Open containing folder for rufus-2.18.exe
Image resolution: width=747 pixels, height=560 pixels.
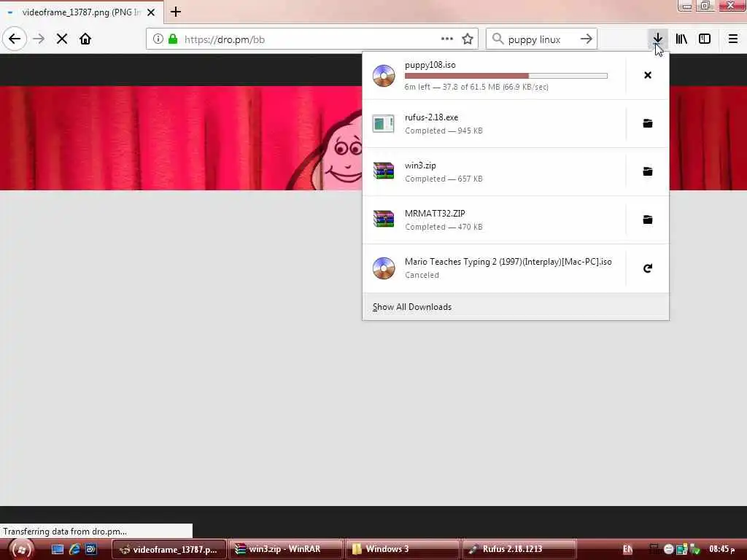click(648, 123)
